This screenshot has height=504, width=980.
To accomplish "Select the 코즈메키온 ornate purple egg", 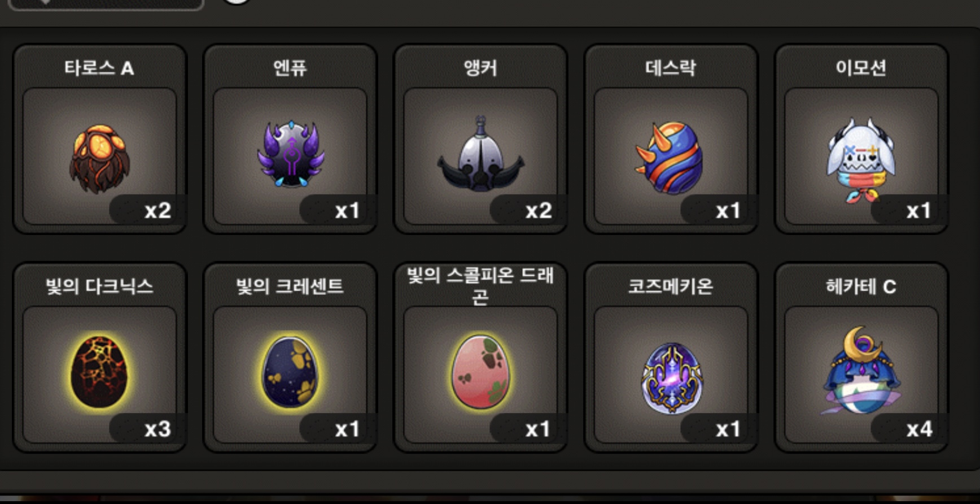I will point(671,377).
